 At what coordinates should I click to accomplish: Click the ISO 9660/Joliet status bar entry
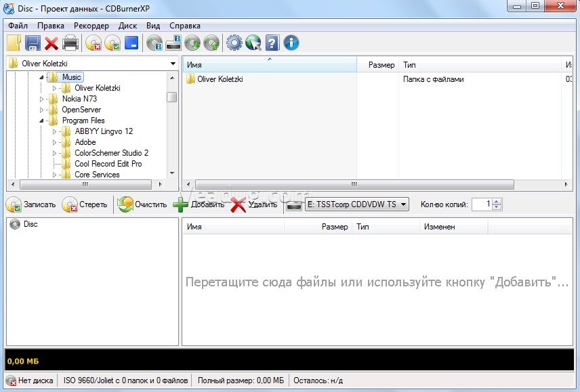tap(125, 380)
